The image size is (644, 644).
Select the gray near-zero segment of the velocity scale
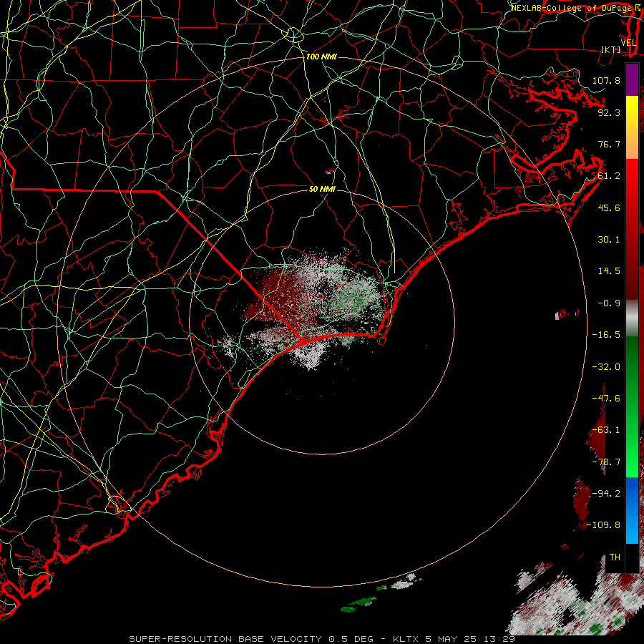click(x=632, y=318)
